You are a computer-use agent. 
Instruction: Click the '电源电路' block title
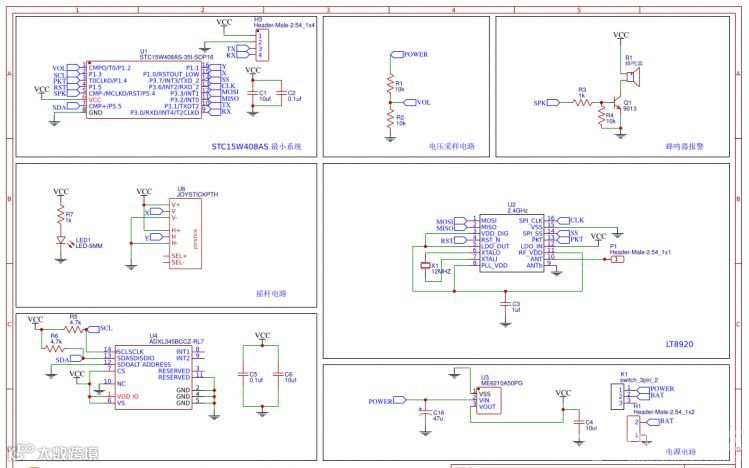(681, 452)
